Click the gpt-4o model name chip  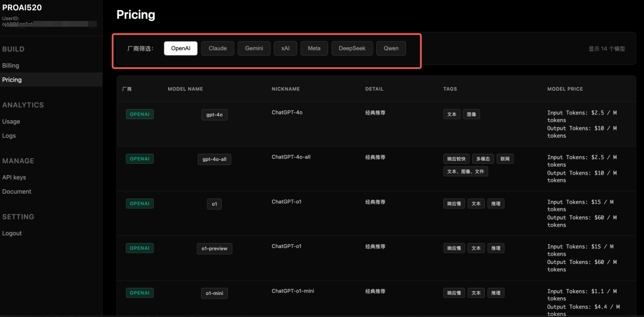[x=215, y=114]
